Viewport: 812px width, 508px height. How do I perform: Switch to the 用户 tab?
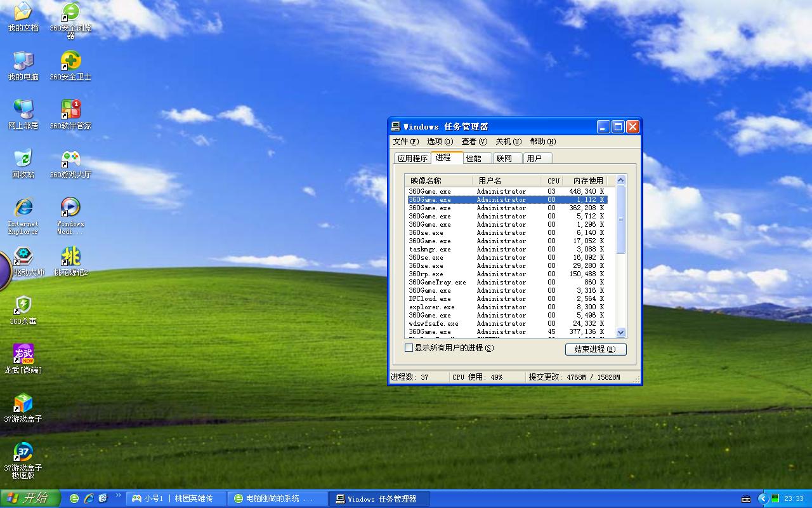click(x=538, y=159)
